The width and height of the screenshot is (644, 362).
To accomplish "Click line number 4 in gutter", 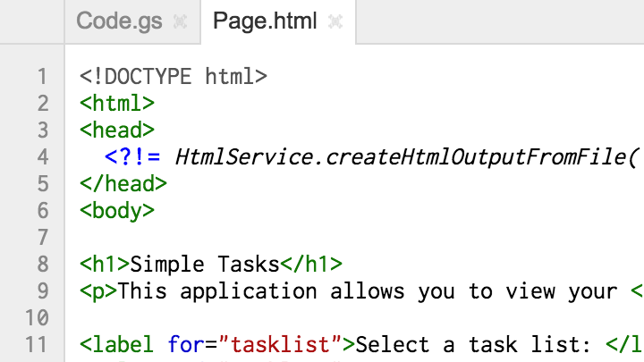I will click(x=43, y=157).
